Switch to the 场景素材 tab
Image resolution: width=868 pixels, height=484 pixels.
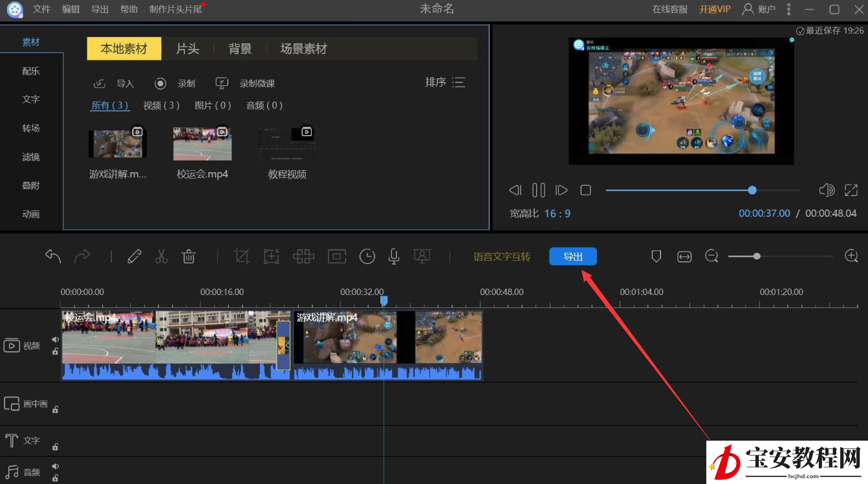(x=304, y=49)
